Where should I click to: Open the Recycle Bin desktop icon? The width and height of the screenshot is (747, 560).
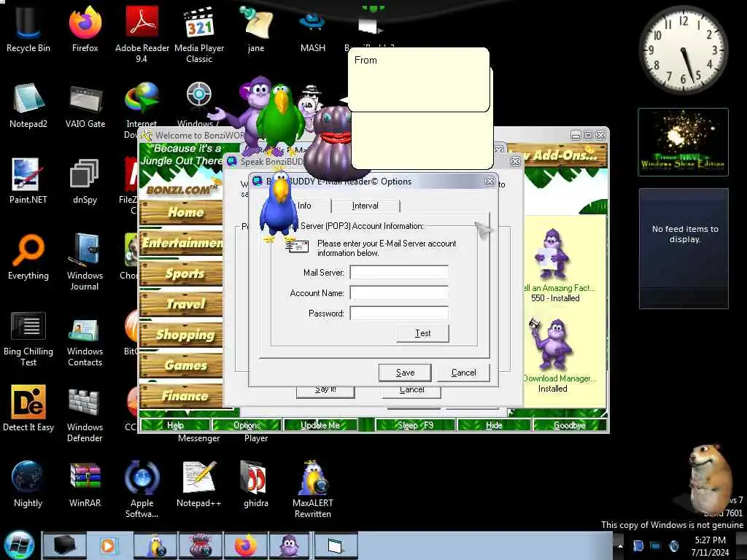[x=28, y=28]
